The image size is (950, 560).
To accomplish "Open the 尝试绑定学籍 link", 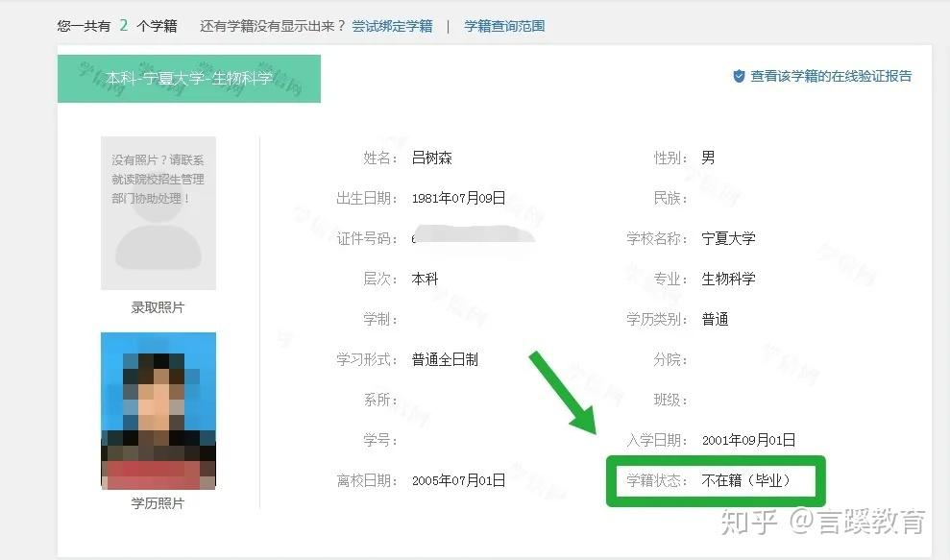I will (x=392, y=26).
